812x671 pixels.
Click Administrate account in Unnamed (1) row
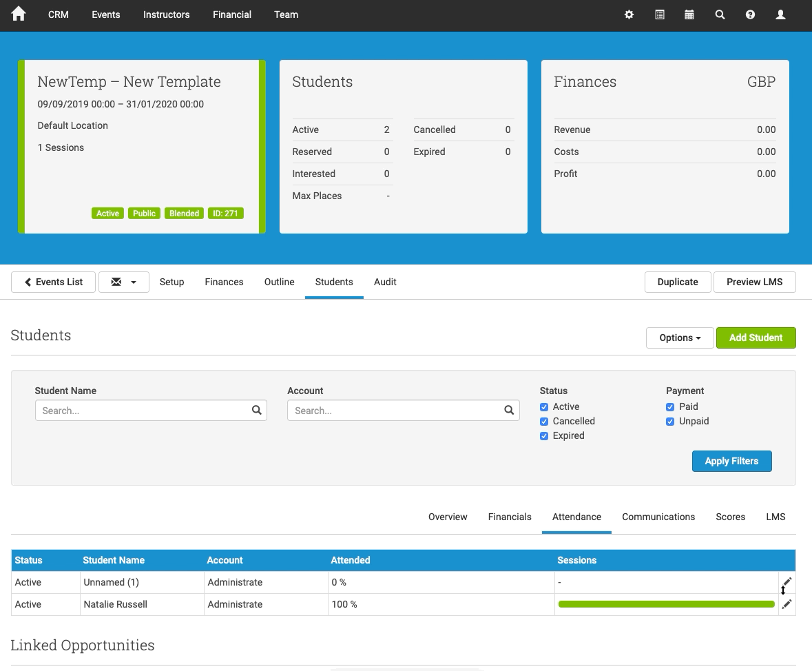[235, 582]
